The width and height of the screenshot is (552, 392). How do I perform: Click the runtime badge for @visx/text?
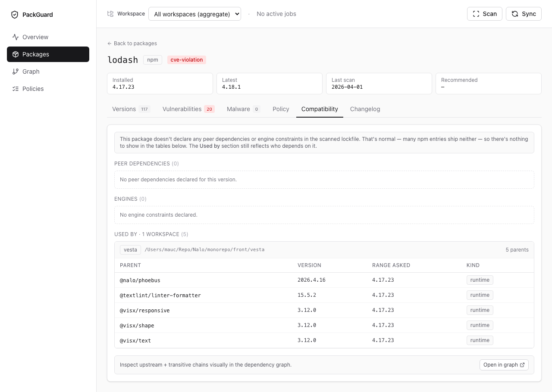pos(480,340)
